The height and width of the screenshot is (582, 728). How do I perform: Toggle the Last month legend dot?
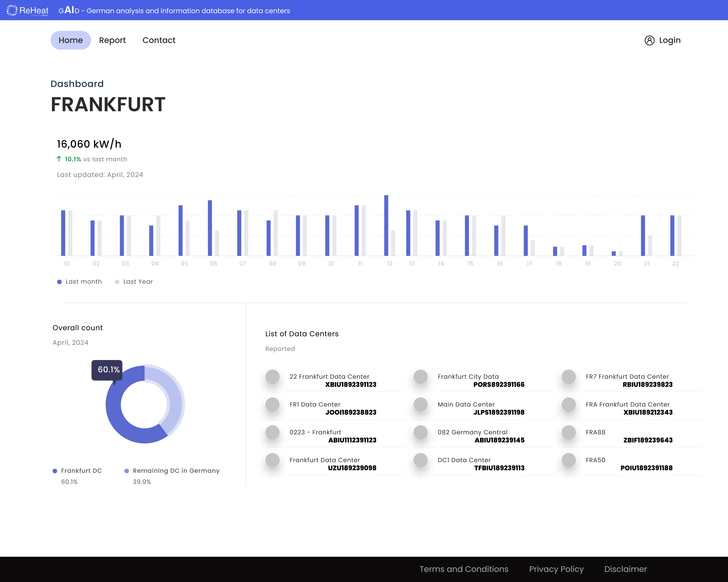tap(59, 282)
